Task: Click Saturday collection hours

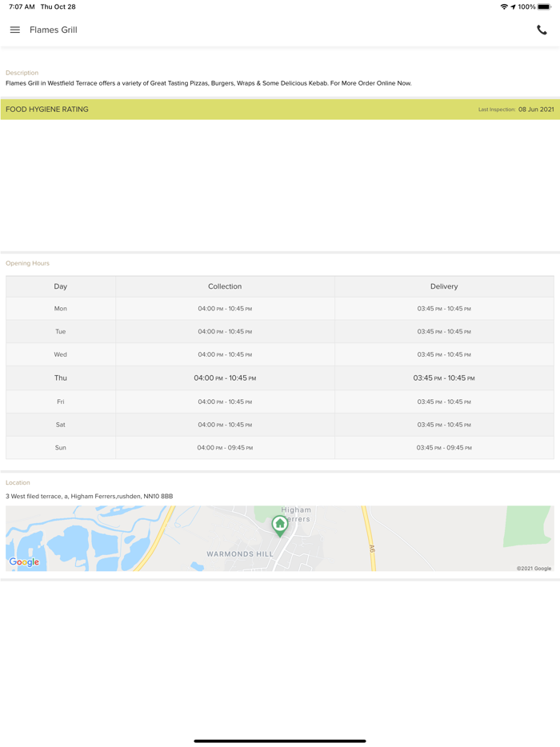Action: click(x=225, y=425)
